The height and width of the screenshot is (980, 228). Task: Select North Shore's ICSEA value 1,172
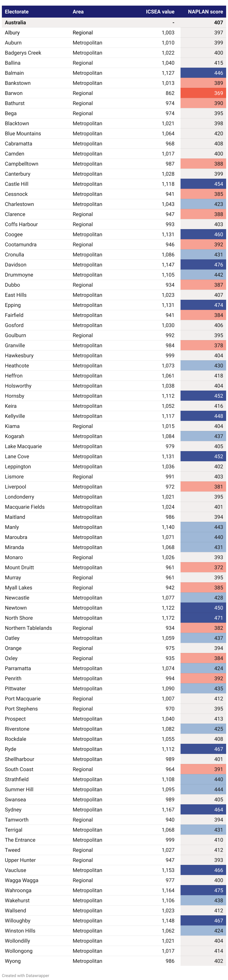tap(168, 618)
